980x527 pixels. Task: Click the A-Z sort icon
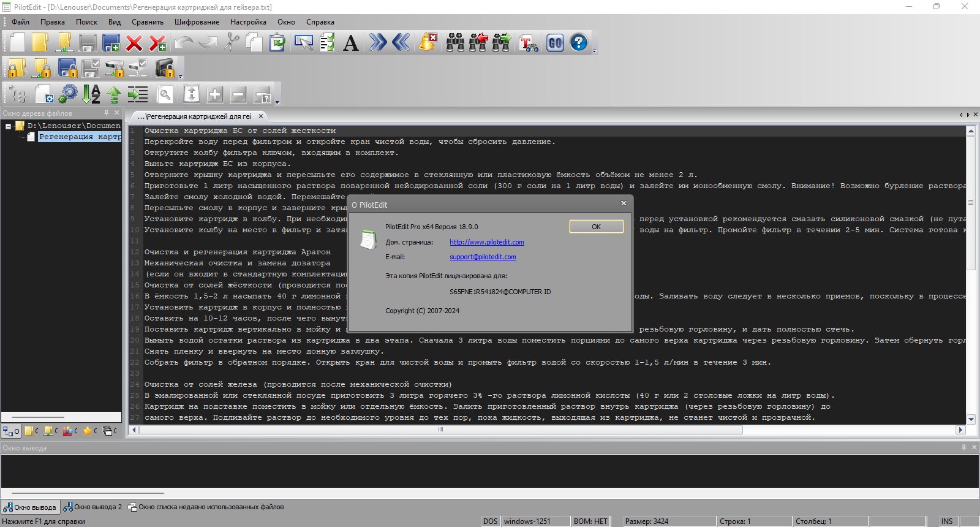point(91,94)
